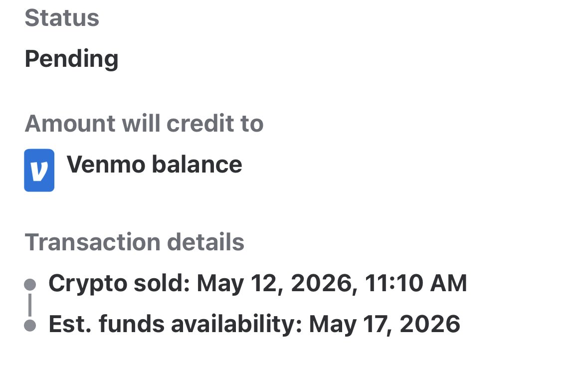Click the year 2026 in Crypto sold row
588x367 pixels.
[x=322, y=283]
